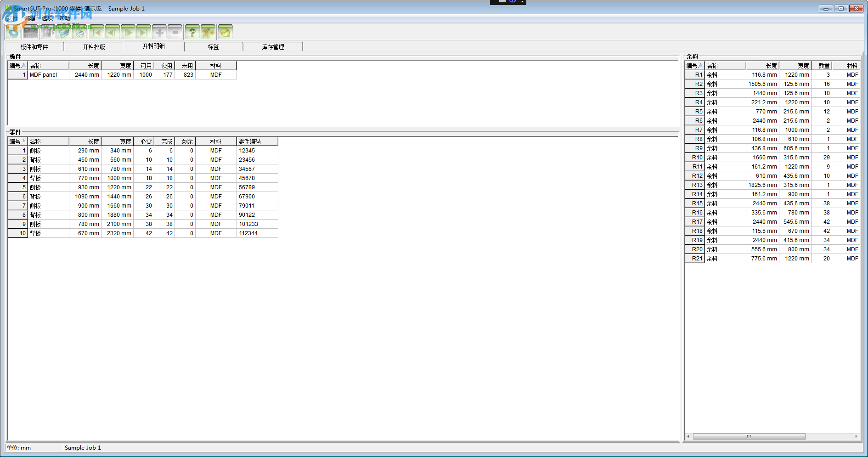
Task: Select remnant row R13
Action: [772, 185]
